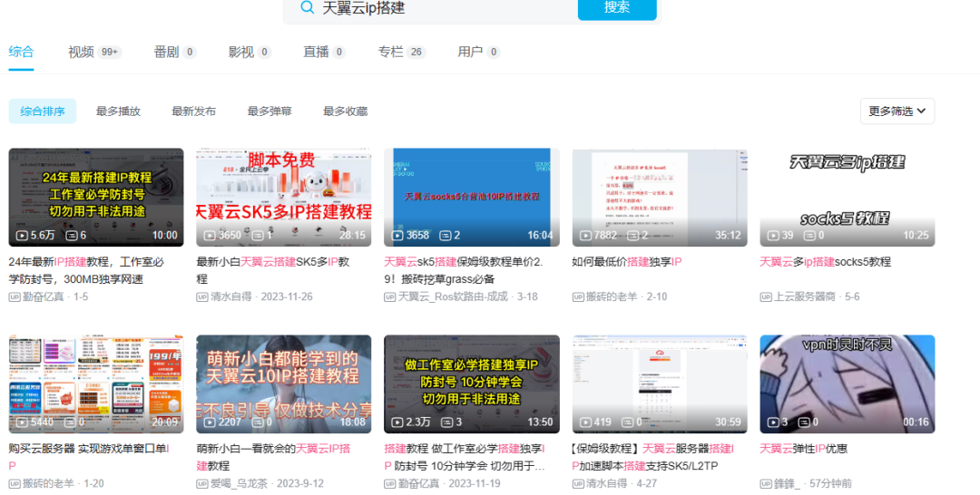Open uploader 上云服务器商

(x=804, y=296)
